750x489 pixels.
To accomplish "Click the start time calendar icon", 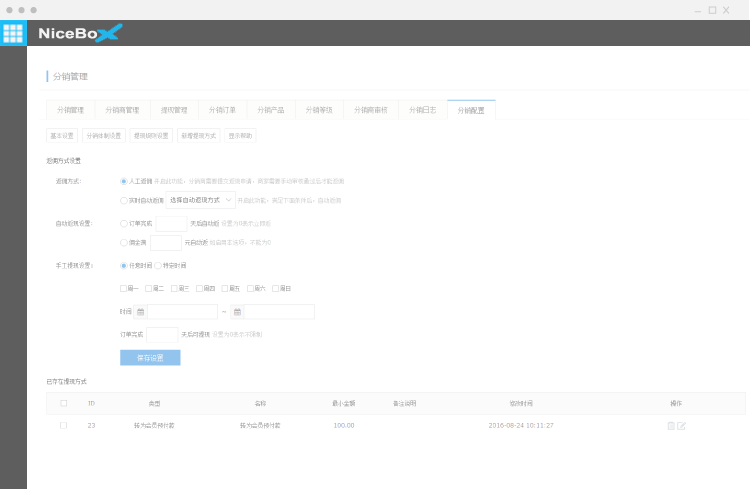I will [140, 312].
